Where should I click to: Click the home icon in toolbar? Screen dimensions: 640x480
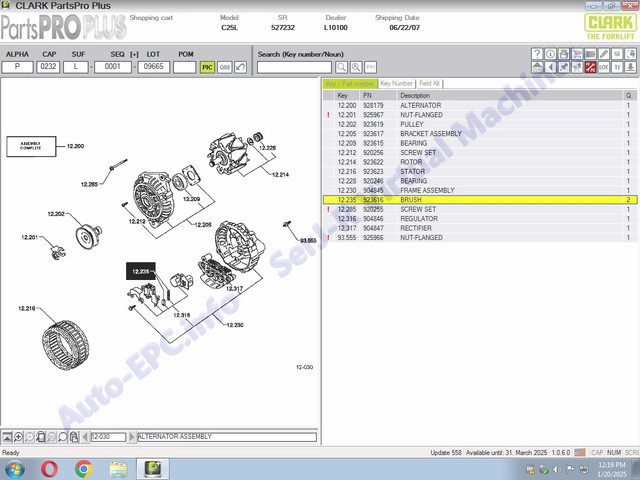[537, 67]
